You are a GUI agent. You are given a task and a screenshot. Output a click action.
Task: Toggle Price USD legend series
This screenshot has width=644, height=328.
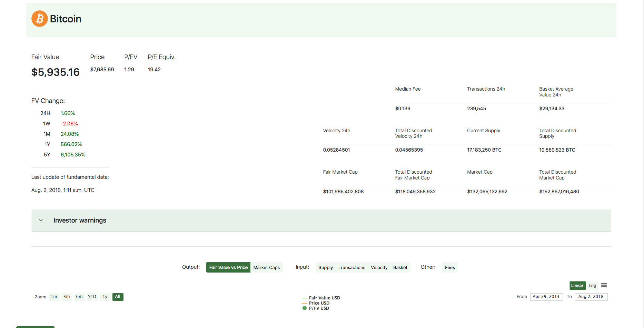click(x=316, y=303)
